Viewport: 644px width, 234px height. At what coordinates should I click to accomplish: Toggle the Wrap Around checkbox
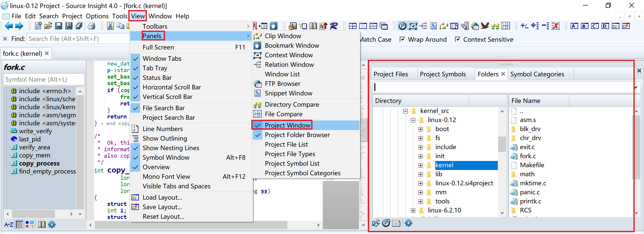point(403,39)
